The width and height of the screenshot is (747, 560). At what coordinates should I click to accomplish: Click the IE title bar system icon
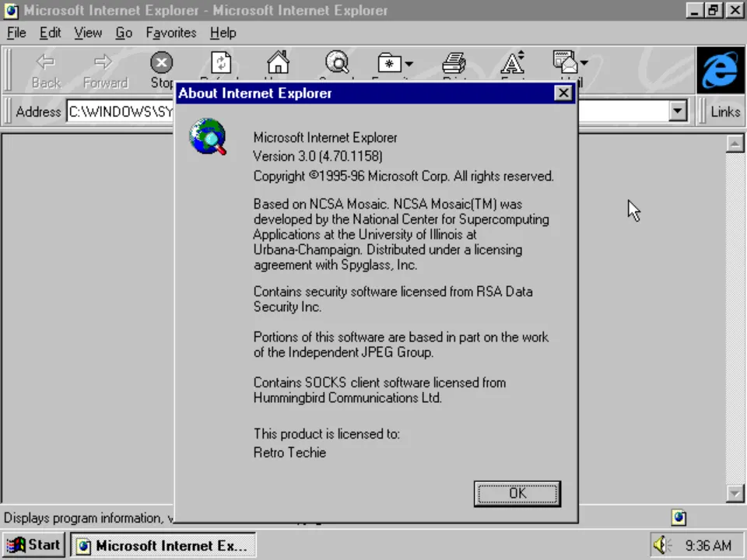point(12,10)
